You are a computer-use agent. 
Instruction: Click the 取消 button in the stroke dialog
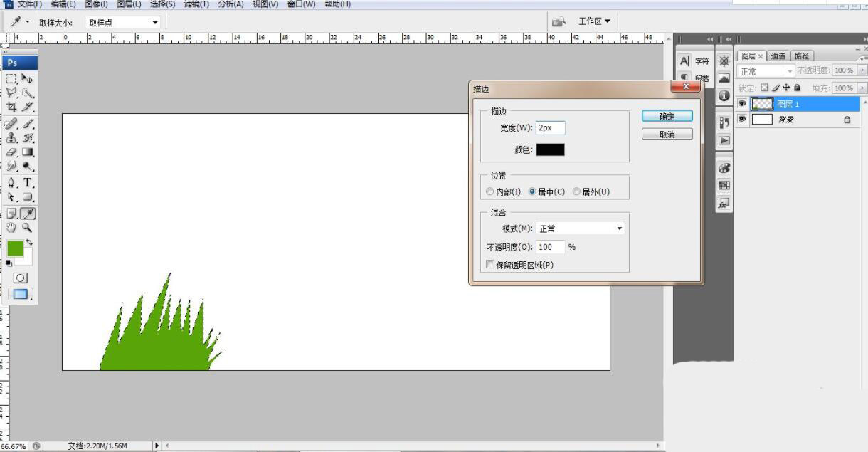click(667, 134)
